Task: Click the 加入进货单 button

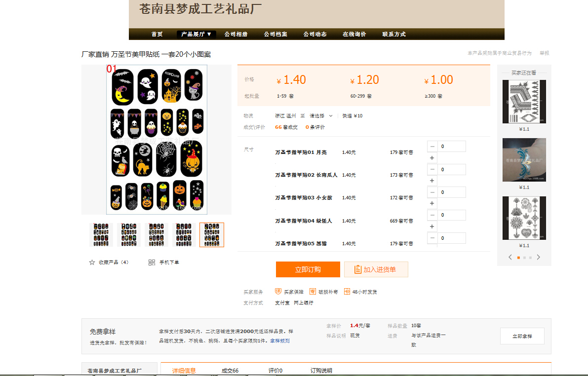Action: pos(376,269)
